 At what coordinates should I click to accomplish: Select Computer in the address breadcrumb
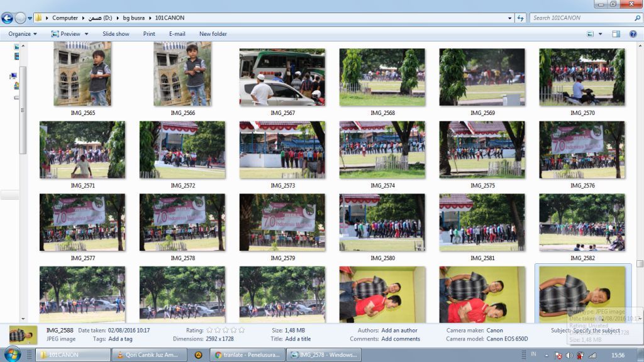(x=65, y=18)
